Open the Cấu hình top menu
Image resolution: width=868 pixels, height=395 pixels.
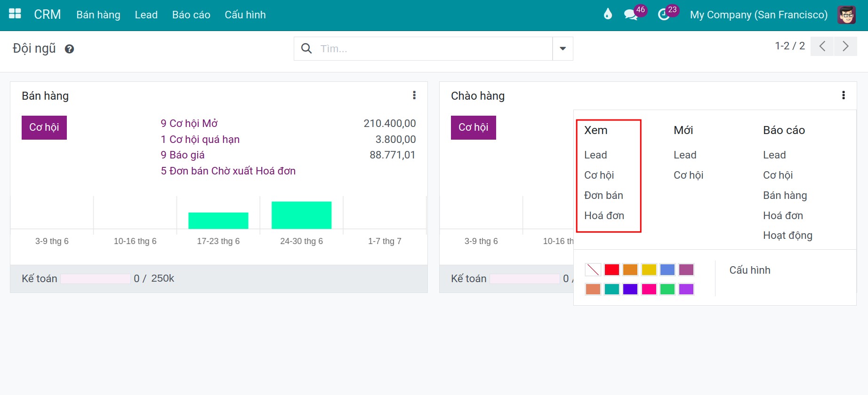tap(245, 15)
